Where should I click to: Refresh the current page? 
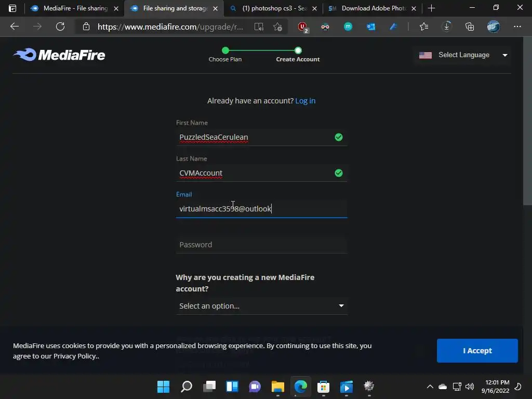click(60, 26)
